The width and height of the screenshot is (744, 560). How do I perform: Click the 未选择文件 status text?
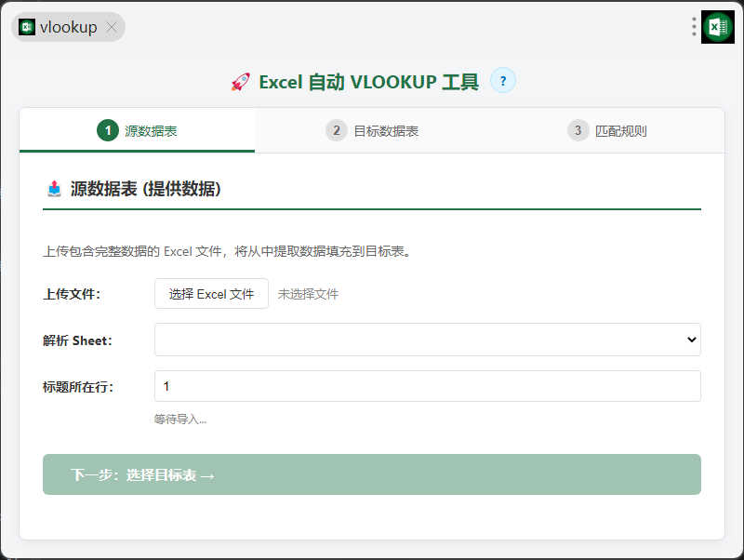(308, 294)
